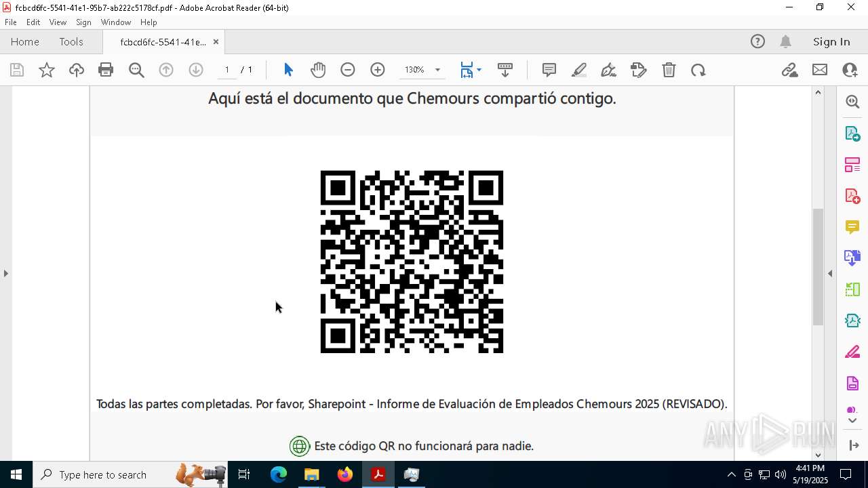Open Task View on taskbar

[x=244, y=474]
